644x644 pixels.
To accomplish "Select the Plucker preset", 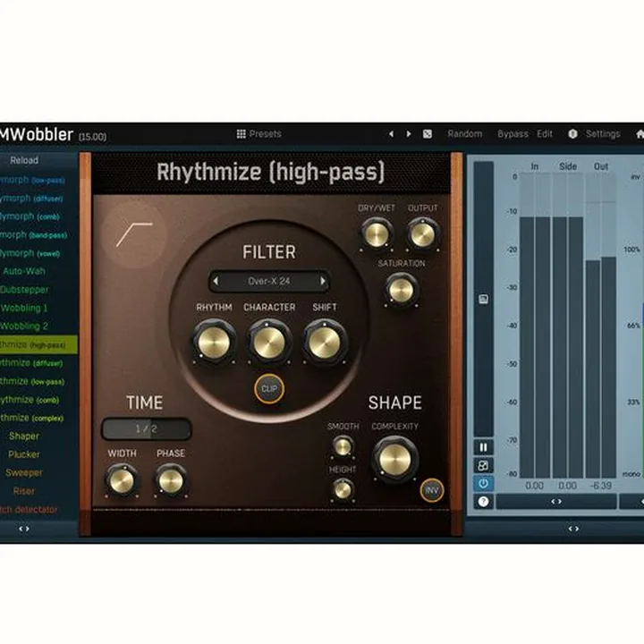I will pos(24,454).
